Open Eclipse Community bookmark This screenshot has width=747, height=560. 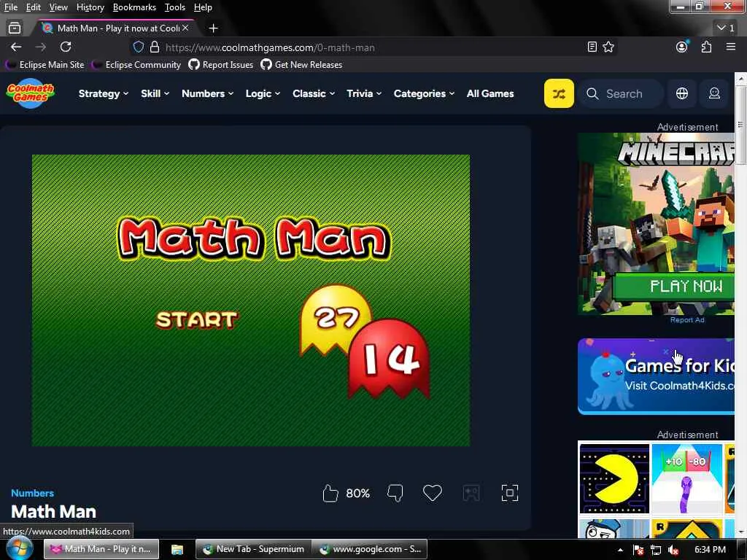[x=136, y=65]
